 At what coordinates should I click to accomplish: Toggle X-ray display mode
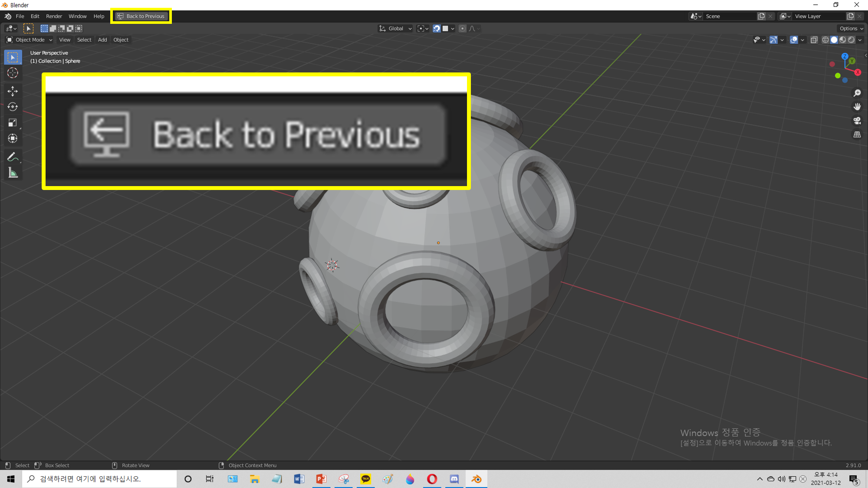[814, 40]
